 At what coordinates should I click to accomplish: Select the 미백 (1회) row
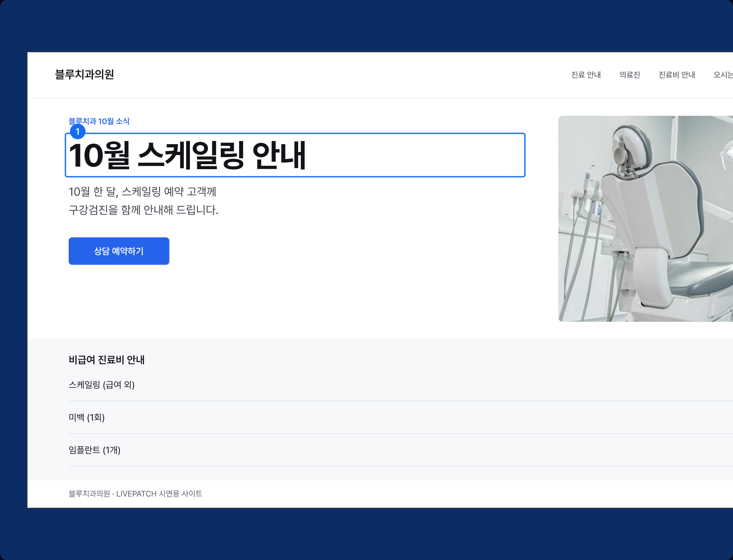401,417
